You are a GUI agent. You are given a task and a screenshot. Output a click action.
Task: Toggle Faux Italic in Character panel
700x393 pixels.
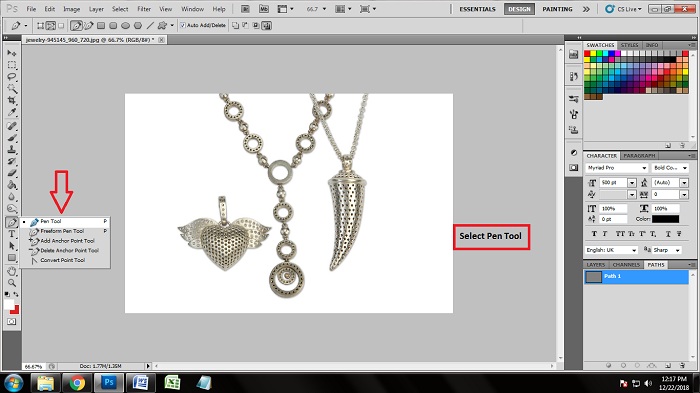point(605,234)
